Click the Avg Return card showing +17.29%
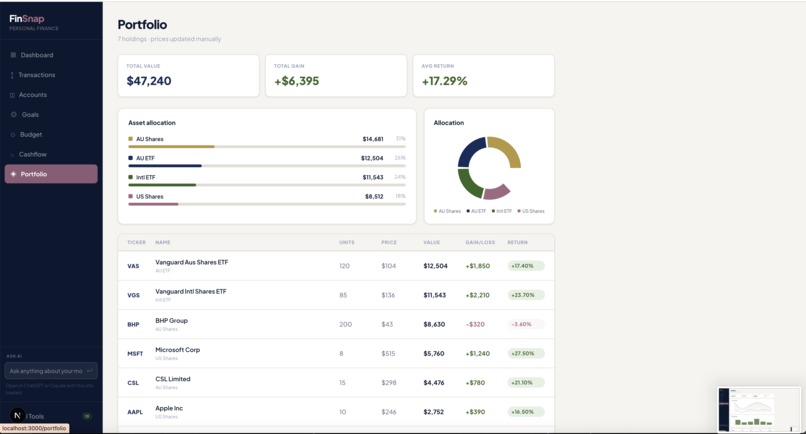 coord(484,76)
